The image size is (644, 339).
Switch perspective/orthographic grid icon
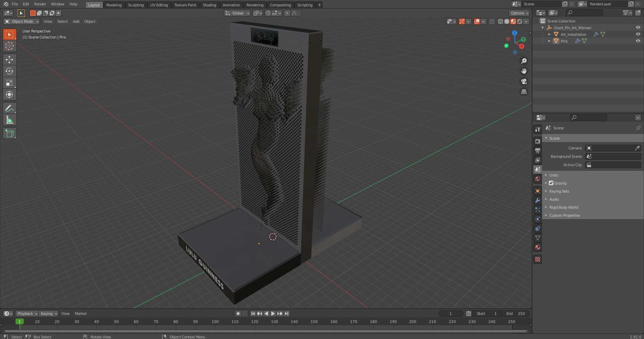point(524,91)
